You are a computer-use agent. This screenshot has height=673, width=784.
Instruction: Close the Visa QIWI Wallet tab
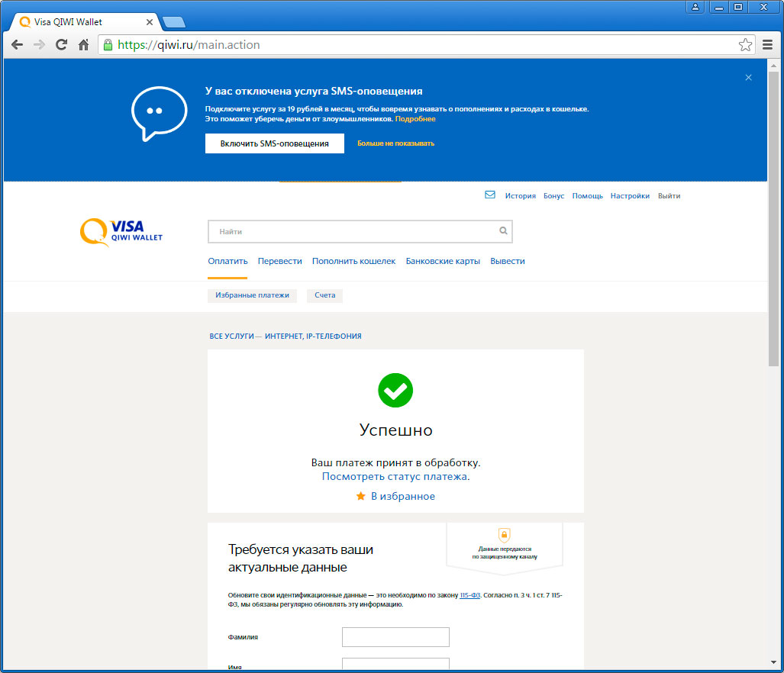(x=149, y=22)
